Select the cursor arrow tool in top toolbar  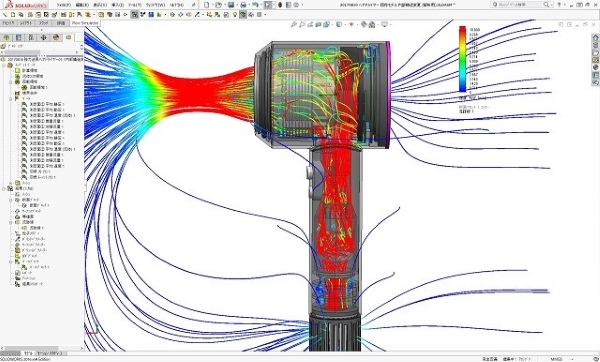(268, 5)
